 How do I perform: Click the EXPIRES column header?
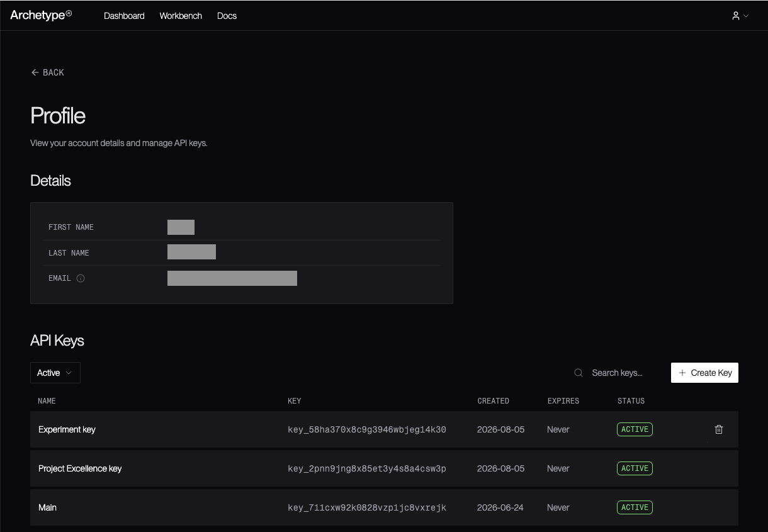(x=563, y=400)
